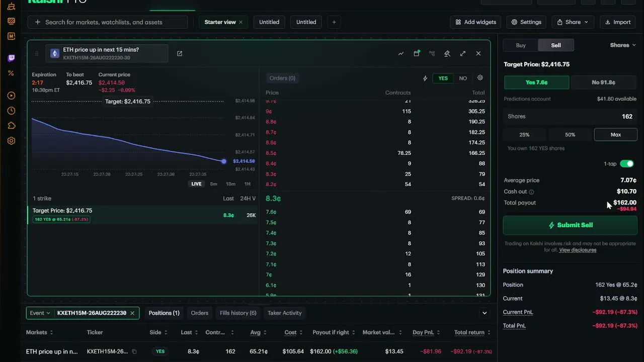The image size is (644, 362).
Task: Sort by the Day PnL column
Action: point(425,332)
